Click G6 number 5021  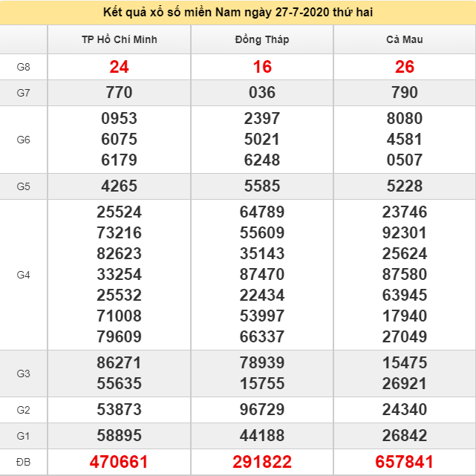pos(262,140)
